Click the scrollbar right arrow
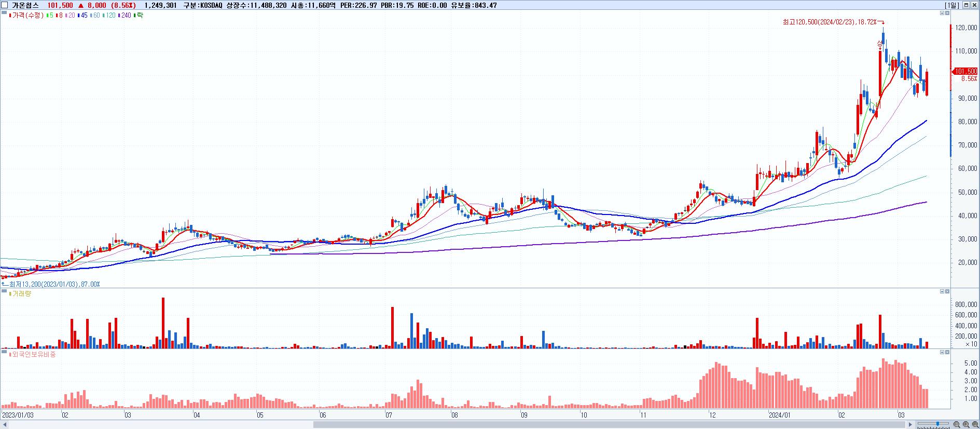The height and width of the screenshot is (429, 980). tap(909, 425)
